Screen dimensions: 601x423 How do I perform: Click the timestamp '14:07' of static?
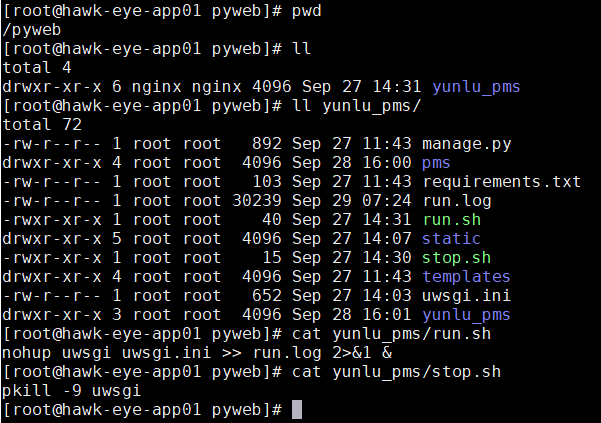tap(387, 239)
